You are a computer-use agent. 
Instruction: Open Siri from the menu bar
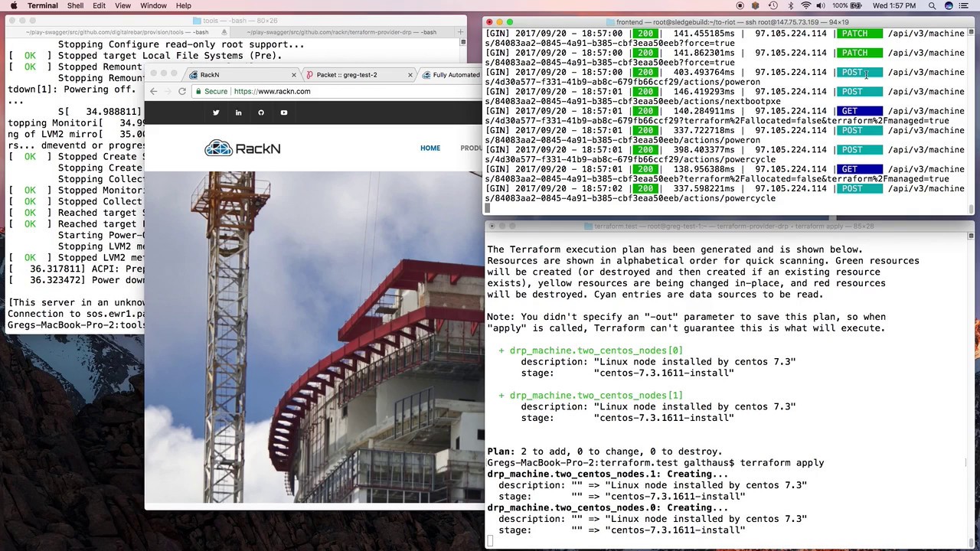pyautogui.click(x=949, y=5)
